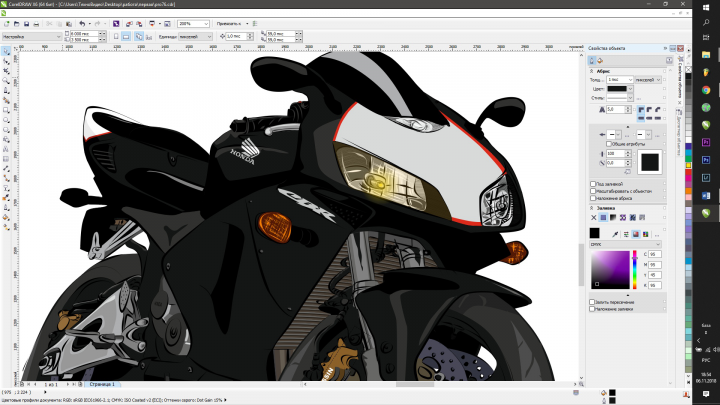The image size is (720, 405).
Task: Switch to the Страница 1 page tab
Action: 102,384
